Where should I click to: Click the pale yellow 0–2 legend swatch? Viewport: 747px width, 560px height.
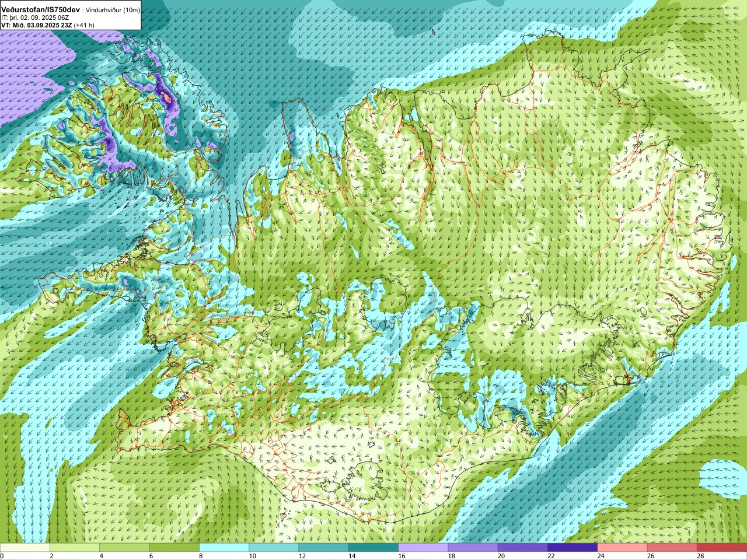pos(25,548)
